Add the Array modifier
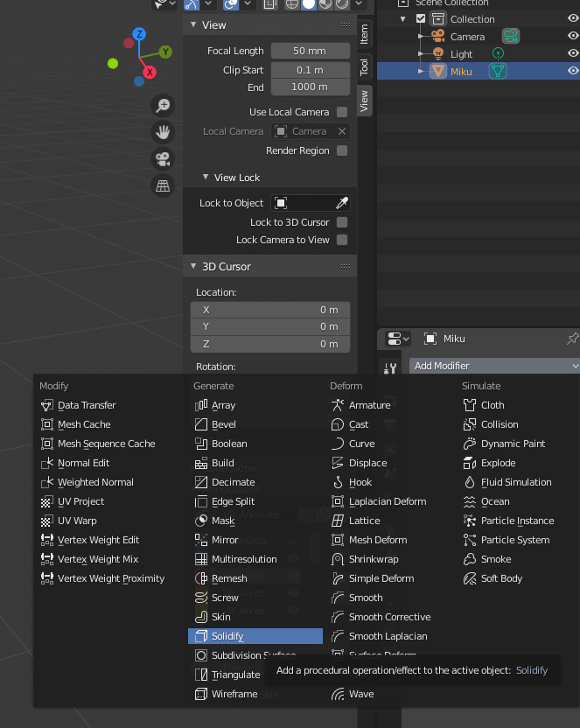 255,405
